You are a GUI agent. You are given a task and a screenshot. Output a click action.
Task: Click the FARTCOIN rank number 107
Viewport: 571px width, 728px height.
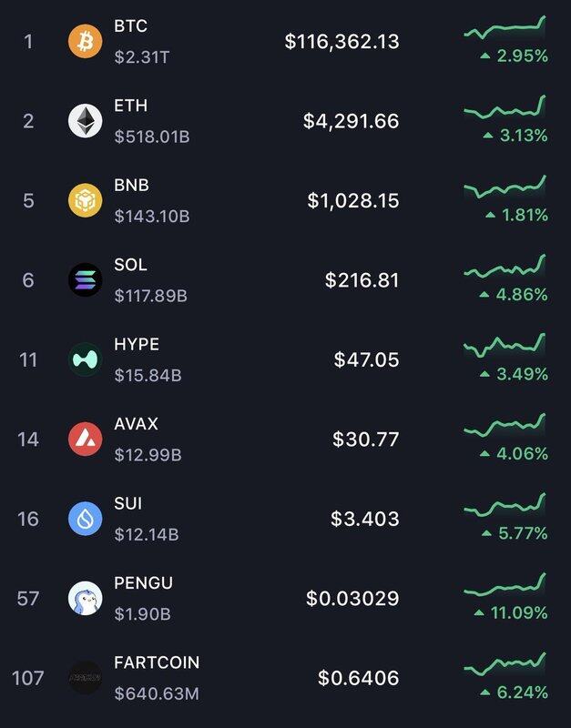pyautogui.click(x=28, y=678)
